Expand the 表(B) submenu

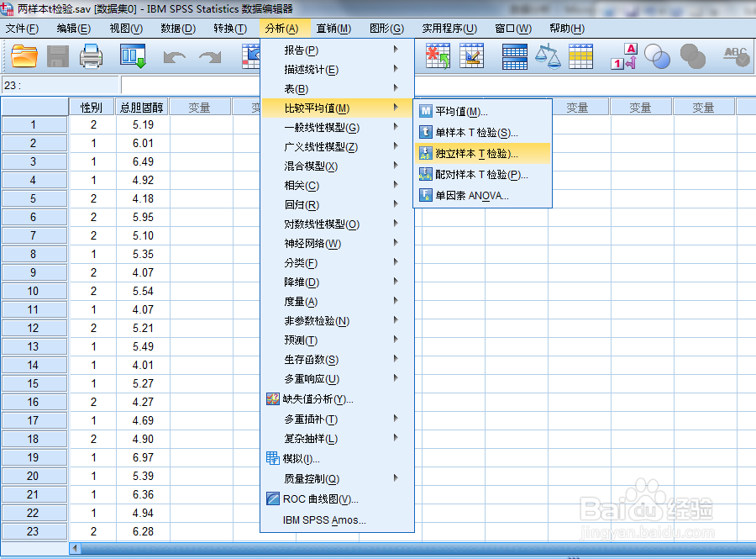(x=338, y=89)
